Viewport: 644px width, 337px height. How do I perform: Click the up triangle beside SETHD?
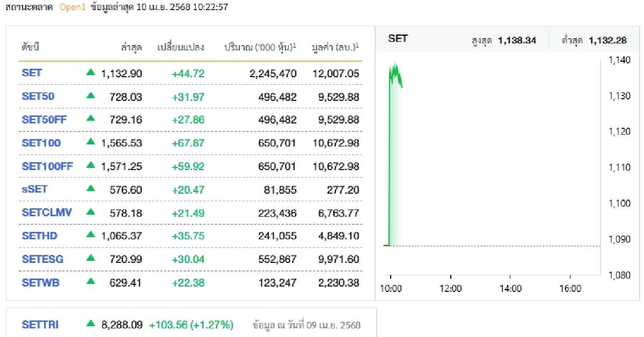tap(91, 235)
